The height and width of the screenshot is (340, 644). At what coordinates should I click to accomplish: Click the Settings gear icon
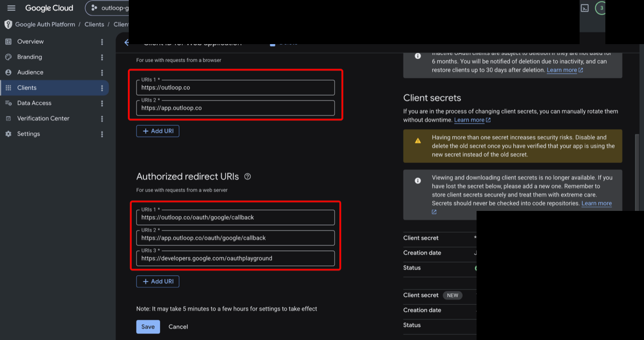point(8,134)
